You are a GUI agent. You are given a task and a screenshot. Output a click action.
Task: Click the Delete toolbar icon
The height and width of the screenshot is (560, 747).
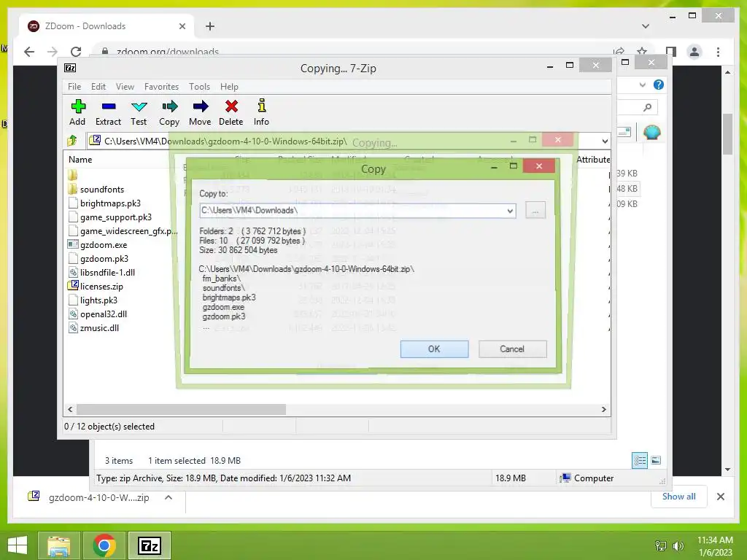[x=231, y=112]
